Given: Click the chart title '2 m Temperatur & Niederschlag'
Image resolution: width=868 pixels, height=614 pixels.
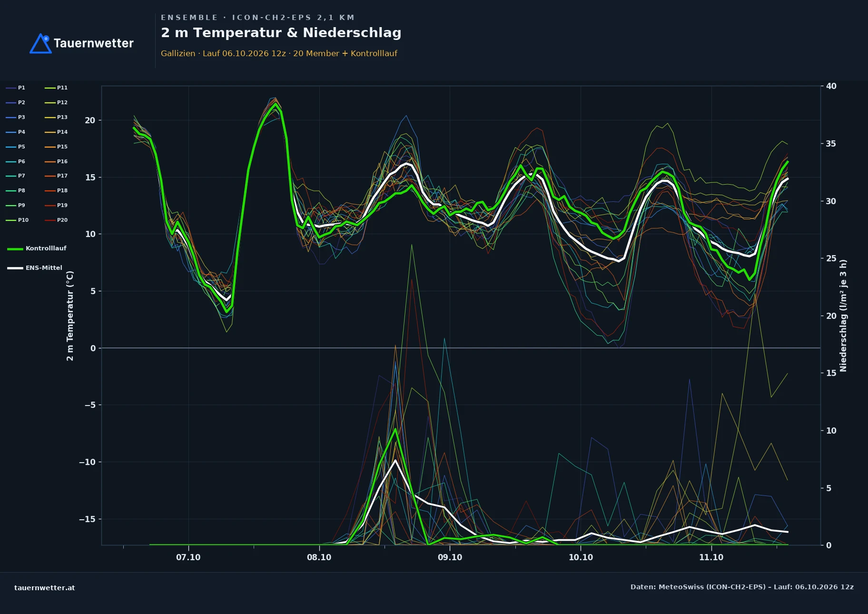Looking at the screenshot, I should (281, 33).
